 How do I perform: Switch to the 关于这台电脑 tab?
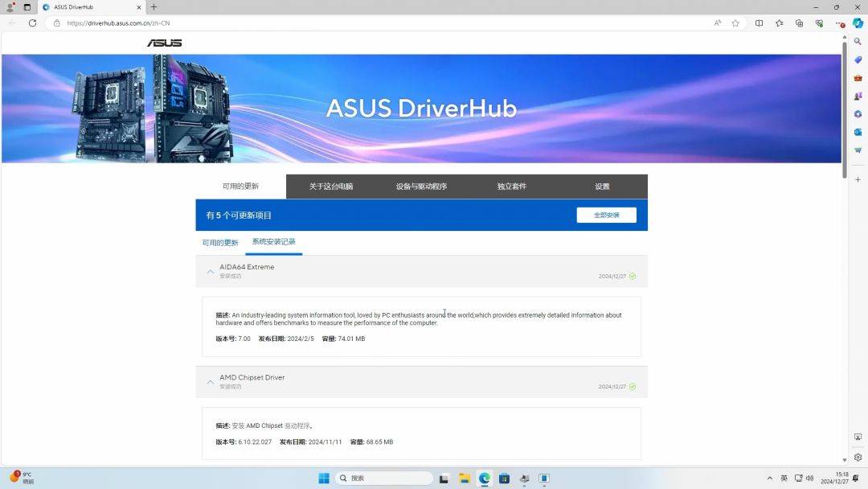(x=331, y=187)
